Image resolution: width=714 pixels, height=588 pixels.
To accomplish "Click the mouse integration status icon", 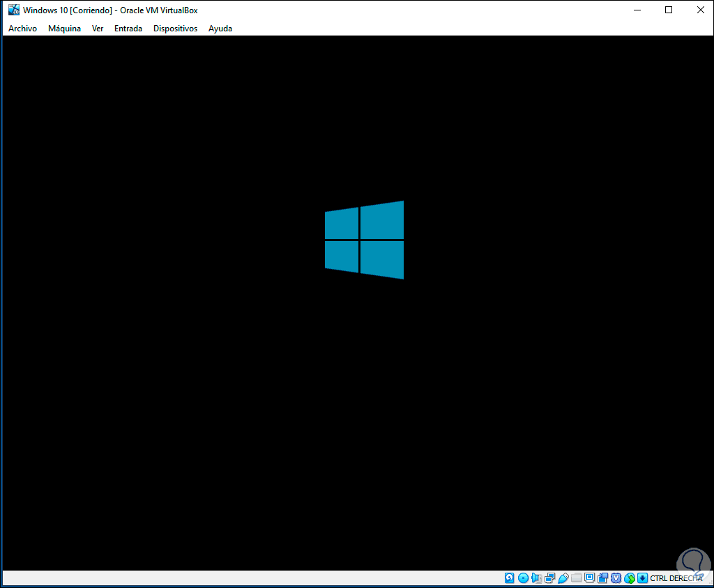I will (x=630, y=578).
